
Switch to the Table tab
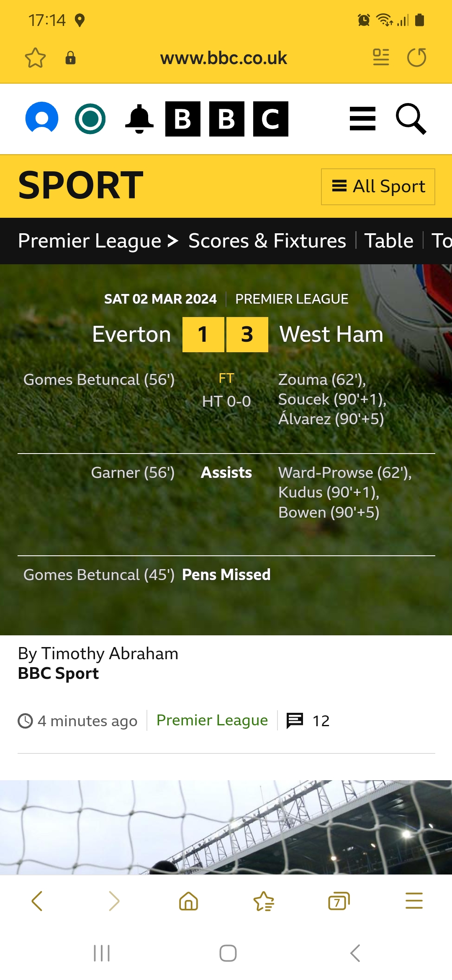point(389,241)
